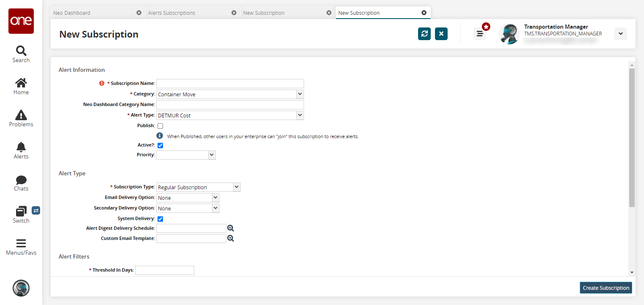Open Custom Email Template lookup icon
Viewport: 644px width, 305px height.
(x=231, y=239)
